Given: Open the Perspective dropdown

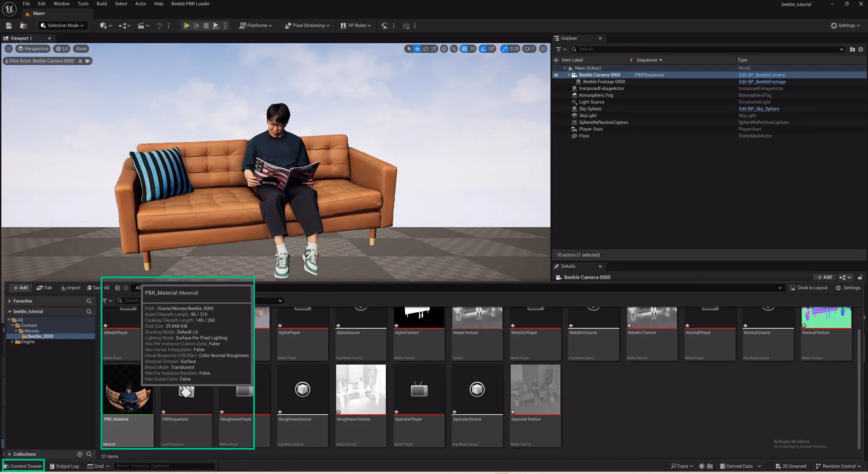Looking at the screenshot, I should (x=33, y=48).
